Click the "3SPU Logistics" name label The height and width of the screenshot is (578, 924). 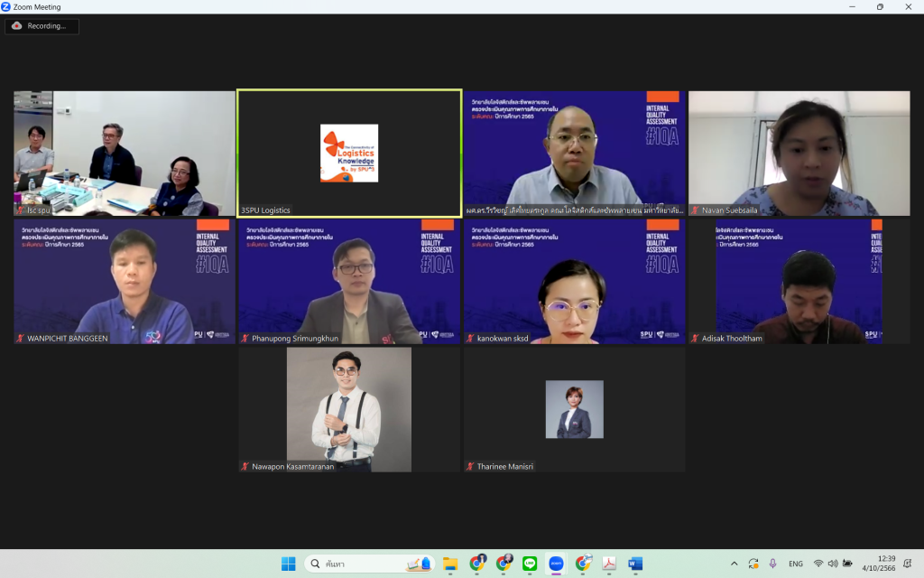click(266, 210)
